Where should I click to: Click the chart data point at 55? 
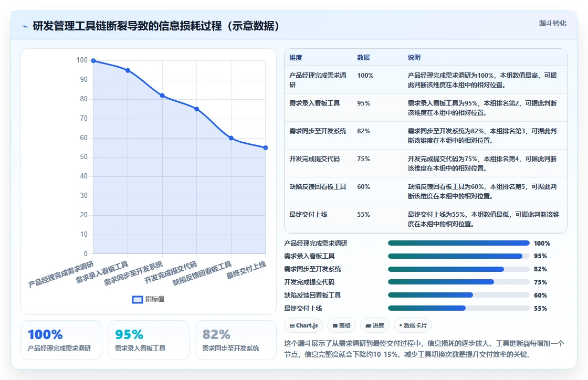pos(266,147)
